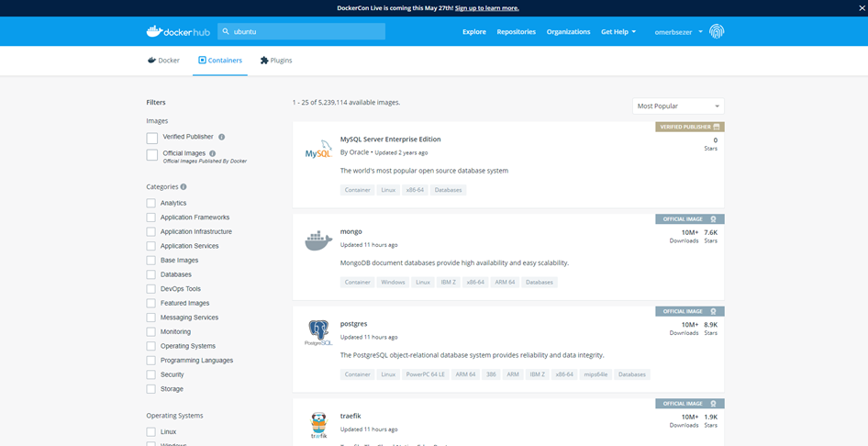Viewport: 868px width, 446px height.
Task: Click the mips64le tag on postgres card
Action: point(595,374)
